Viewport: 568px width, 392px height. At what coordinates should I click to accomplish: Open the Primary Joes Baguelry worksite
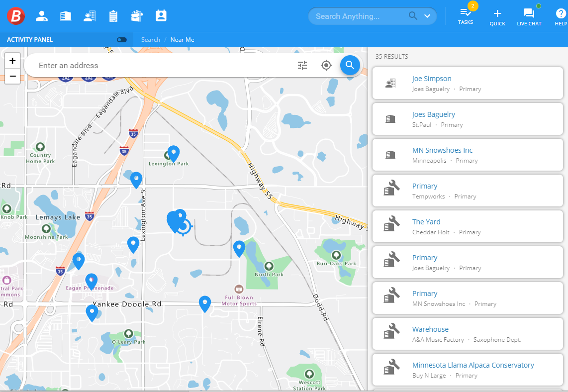pyautogui.click(x=468, y=262)
